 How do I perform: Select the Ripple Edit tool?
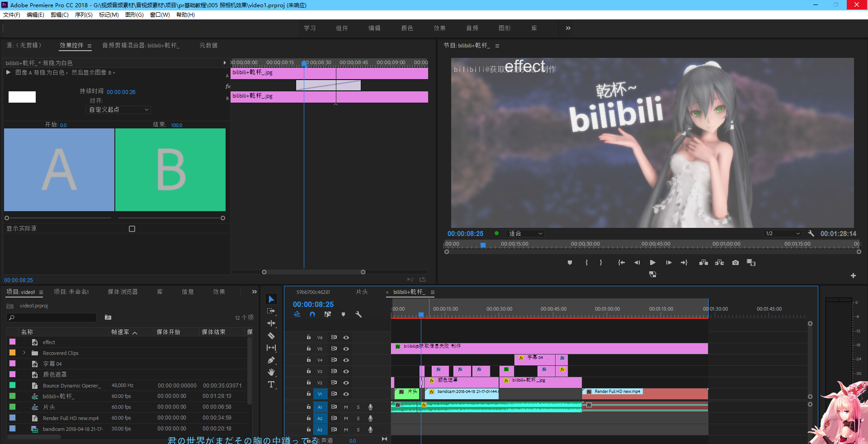(x=271, y=323)
